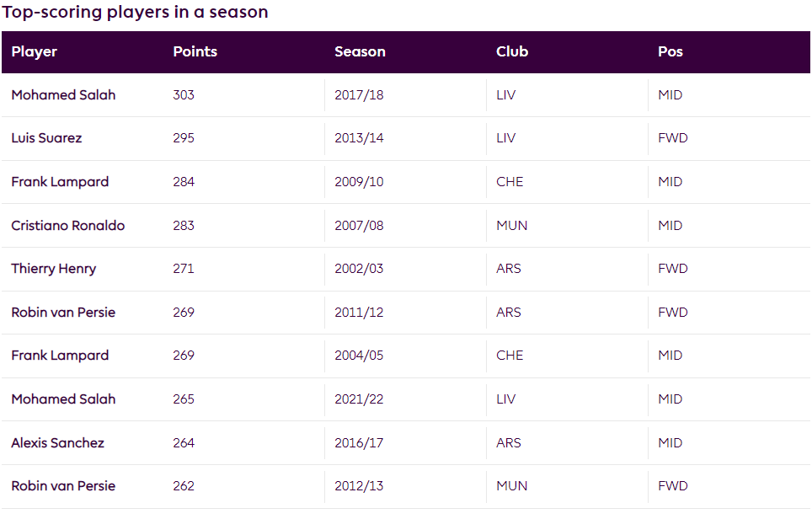Select the 265 points value
This screenshot has width=812, height=519.
184,399
